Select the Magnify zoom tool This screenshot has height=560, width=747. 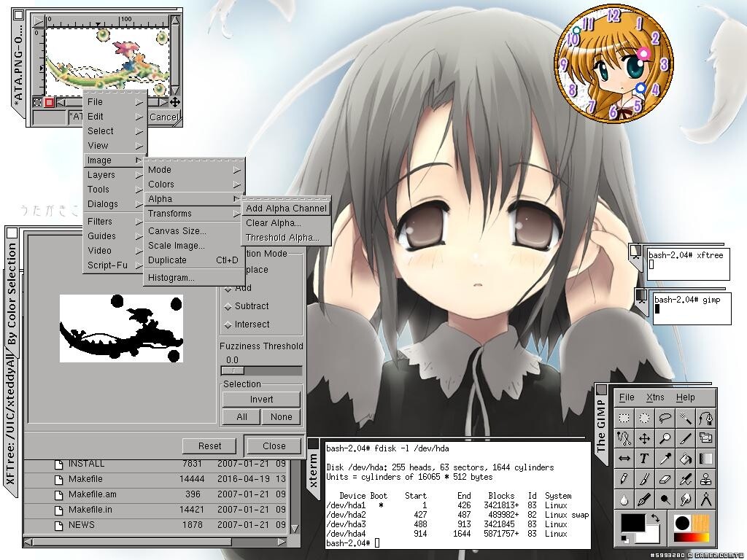point(665,439)
